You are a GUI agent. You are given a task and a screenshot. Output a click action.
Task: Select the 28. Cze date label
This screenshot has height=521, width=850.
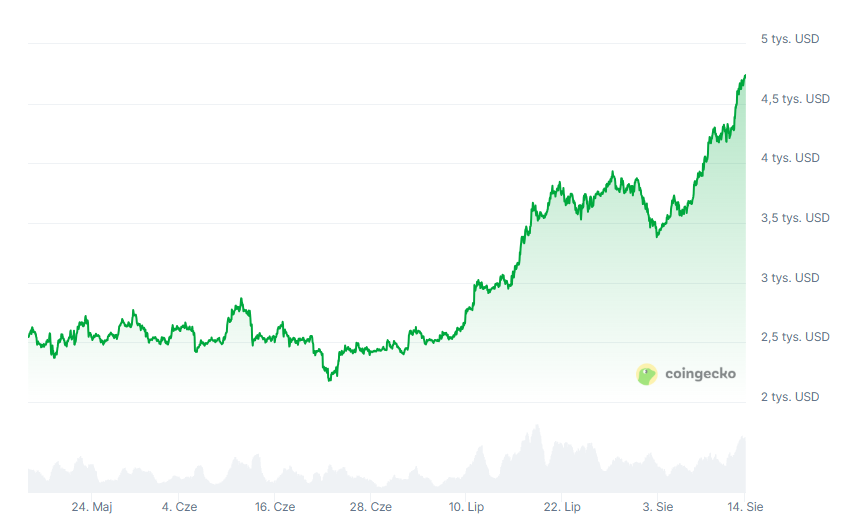tap(370, 507)
